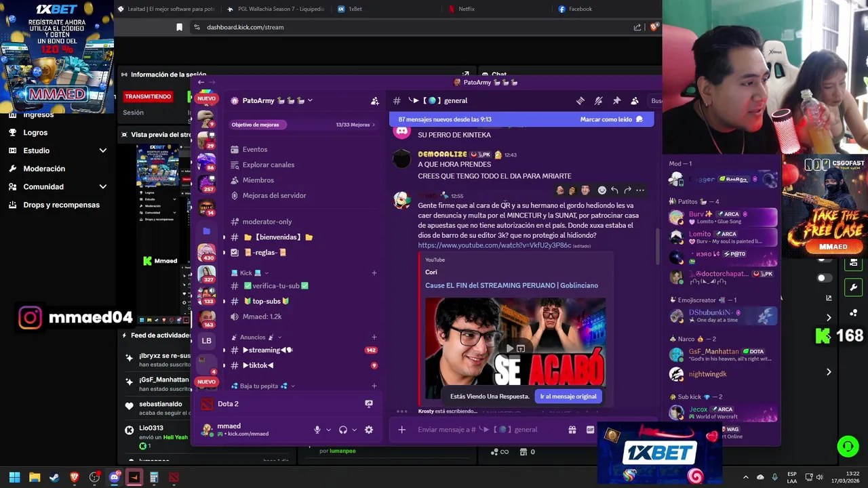Open Discord from Windows taskbar
Image resolution: width=868 pixels, height=488 pixels.
tap(115, 477)
